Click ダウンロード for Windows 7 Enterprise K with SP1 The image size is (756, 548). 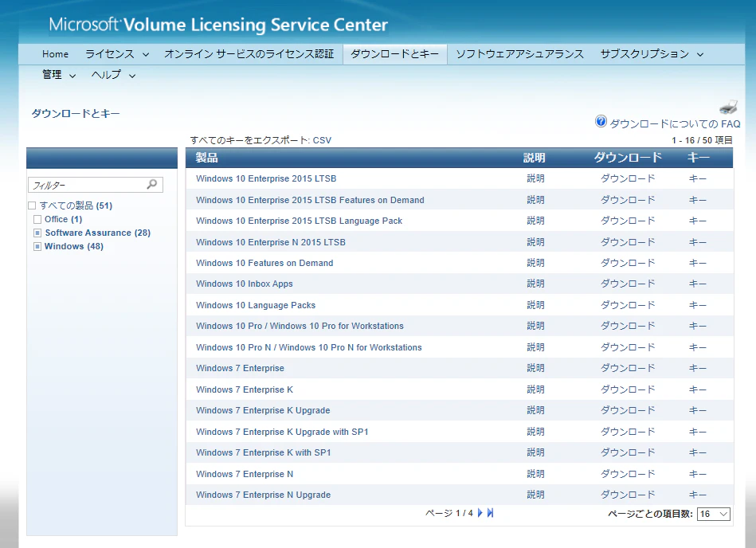pos(628,452)
